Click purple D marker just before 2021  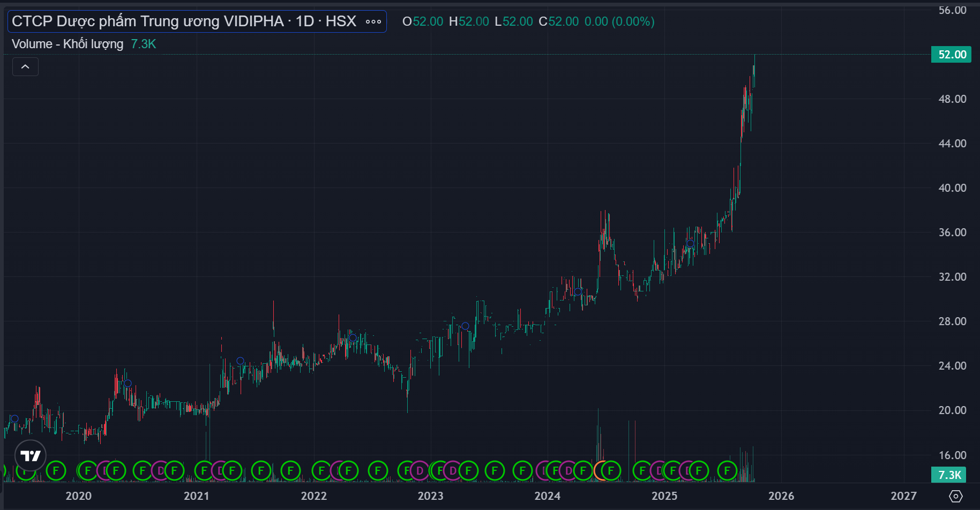click(x=160, y=471)
